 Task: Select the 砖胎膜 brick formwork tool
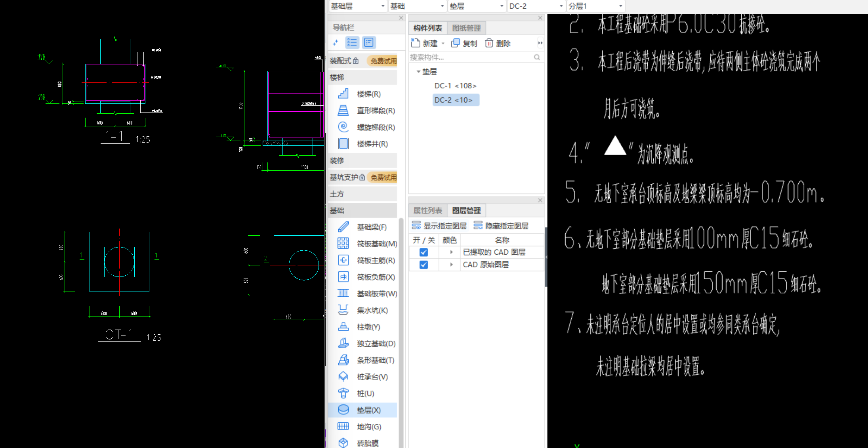click(x=362, y=443)
